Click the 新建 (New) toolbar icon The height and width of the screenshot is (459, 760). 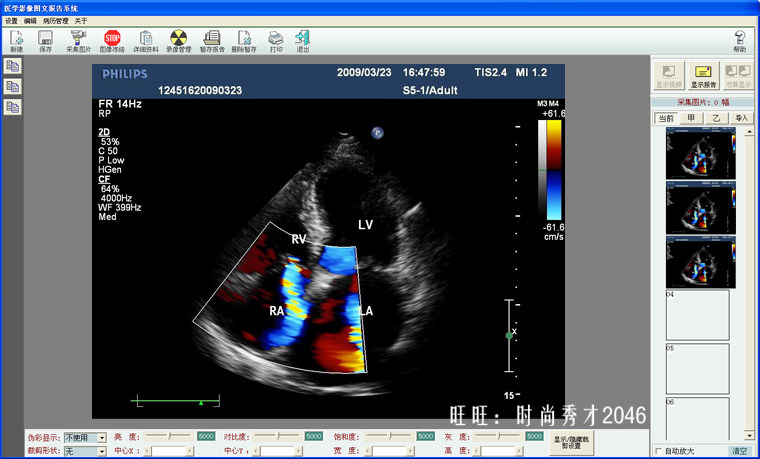pyautogui.click(x=16, y=41)
